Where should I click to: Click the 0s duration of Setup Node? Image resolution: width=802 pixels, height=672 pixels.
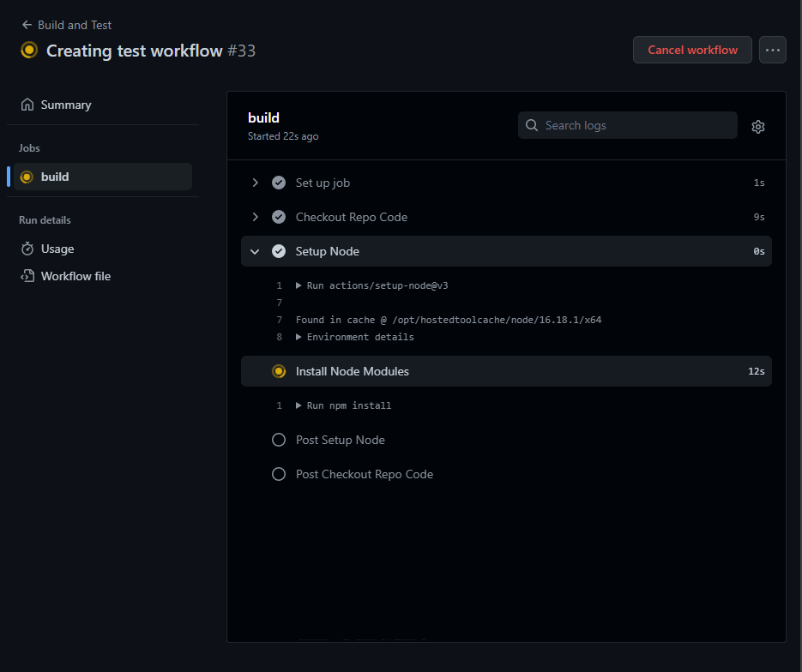(759, 251)
